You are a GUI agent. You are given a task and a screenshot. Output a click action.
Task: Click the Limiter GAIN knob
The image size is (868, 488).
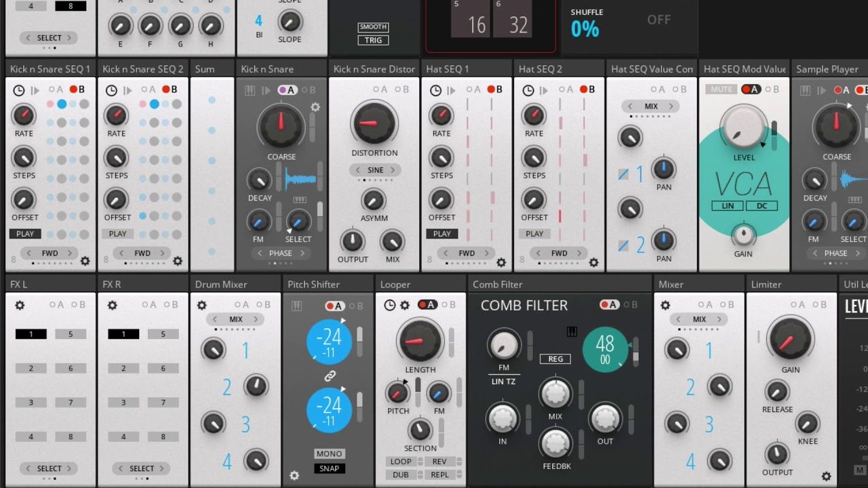[790, 340]
